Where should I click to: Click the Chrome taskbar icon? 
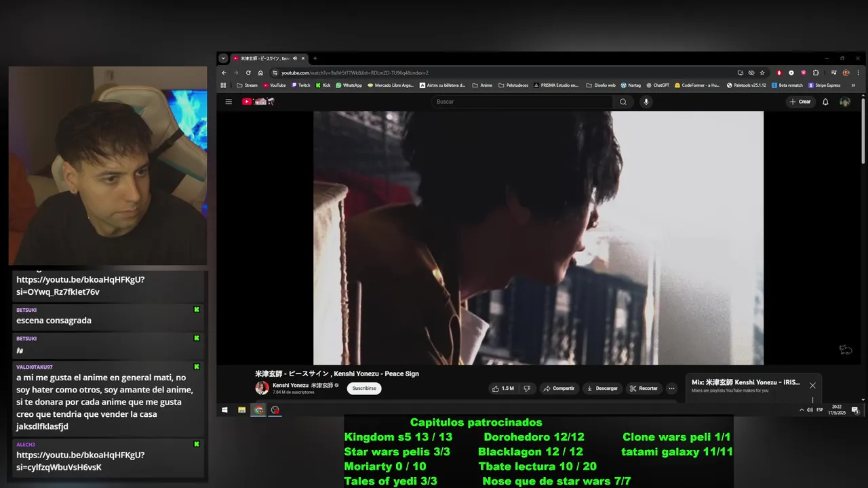pyautogui.click(x=258, y=410)
